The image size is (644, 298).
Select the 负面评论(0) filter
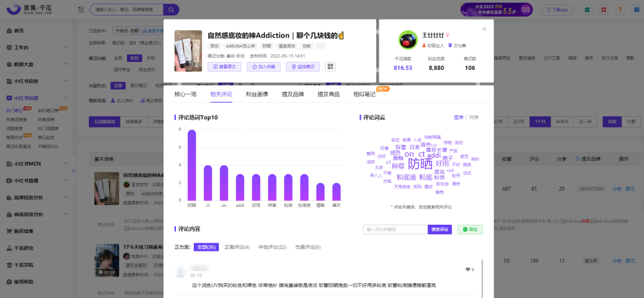pos(308,247)
